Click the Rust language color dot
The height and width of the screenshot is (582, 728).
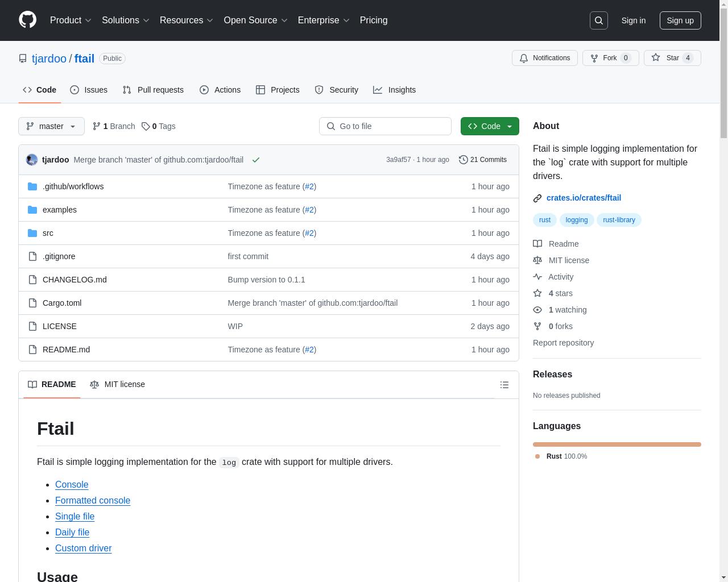(x=537, y=456)
